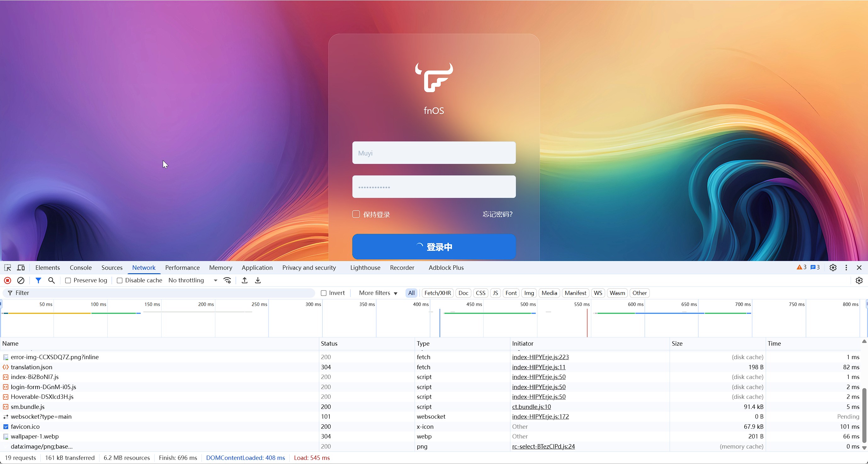Sort requests by Size column header
868x464 pixels.
[x=718, y=344]
